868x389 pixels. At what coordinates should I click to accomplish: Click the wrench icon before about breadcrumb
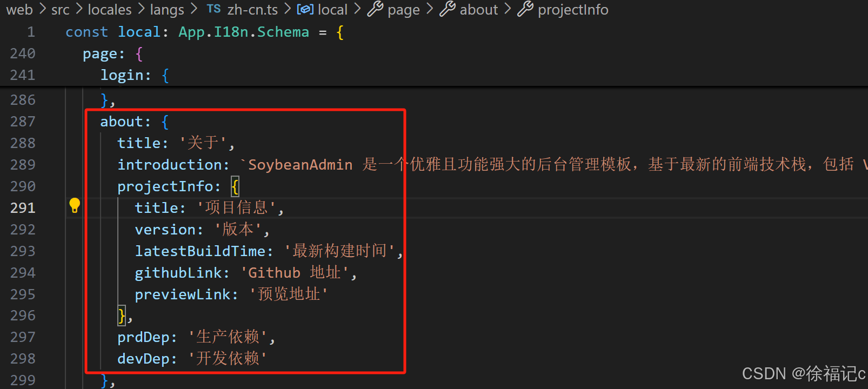click(448, 9)
